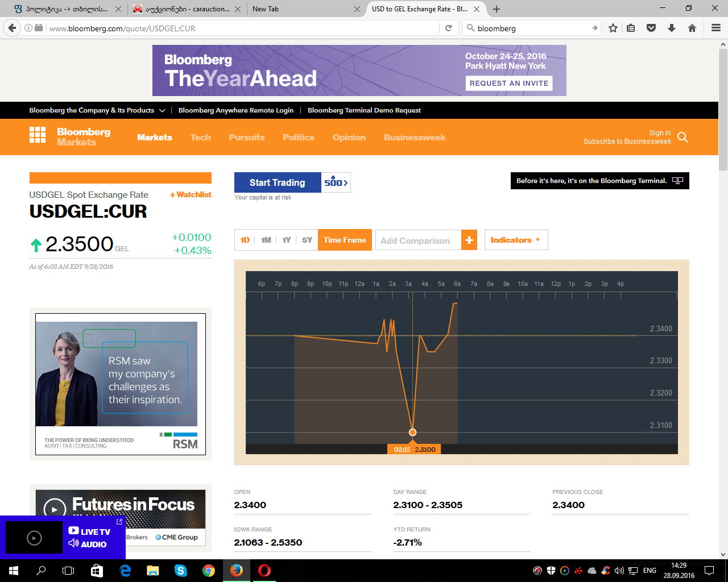Screen dimensions: 728x582
Task: Bookmark this page with the star icon
Action: (x=613, y=28)
